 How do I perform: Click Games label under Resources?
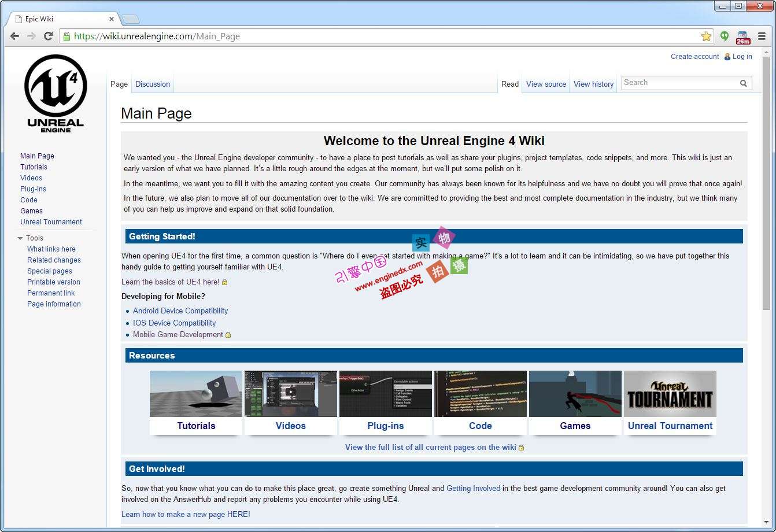pyautogui.click(x=575, y=426)
